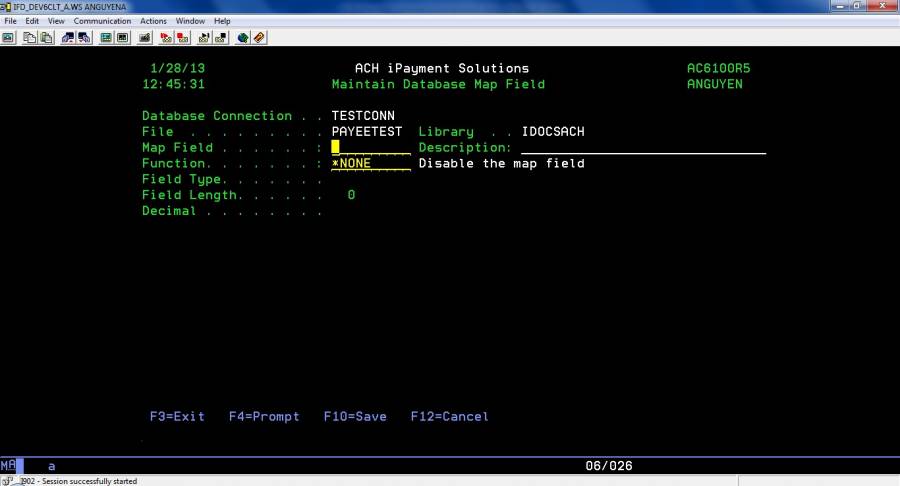This screenshot has width=900, height=486.
Task: Click the Copy toolbar icon
Action: [30, 38]
